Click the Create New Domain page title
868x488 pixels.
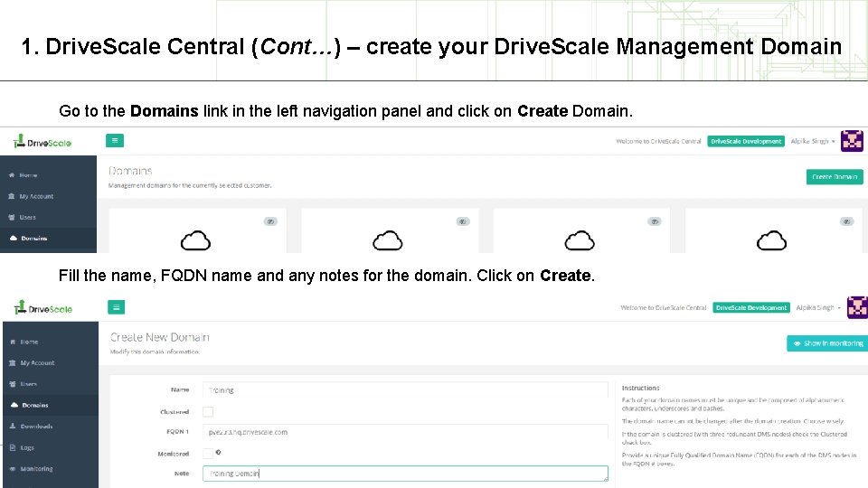(159, 337)
